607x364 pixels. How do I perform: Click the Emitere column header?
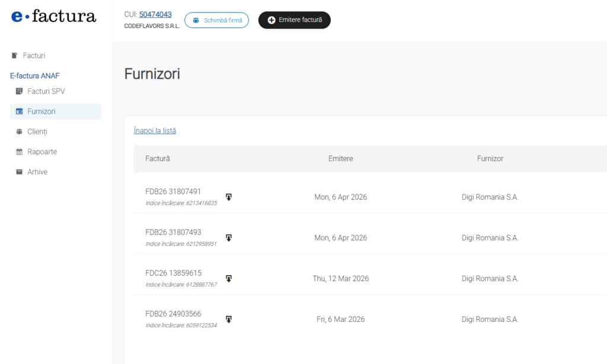[x=340, y=159]
